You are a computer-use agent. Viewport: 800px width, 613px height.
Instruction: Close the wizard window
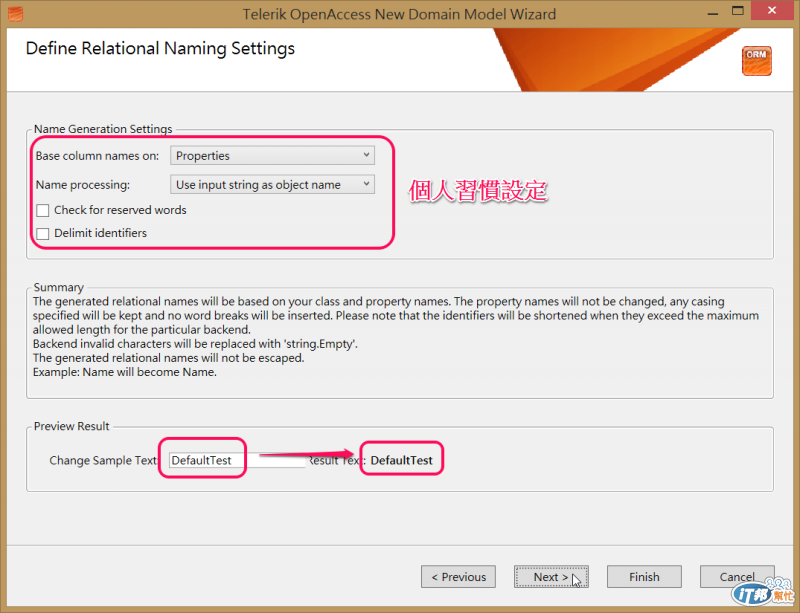pyautogui.click(x=772, y=11)
